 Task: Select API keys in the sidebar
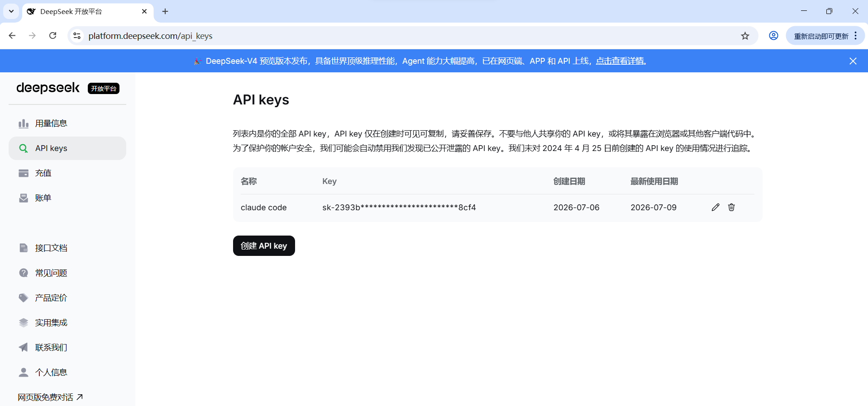point(67,148)
